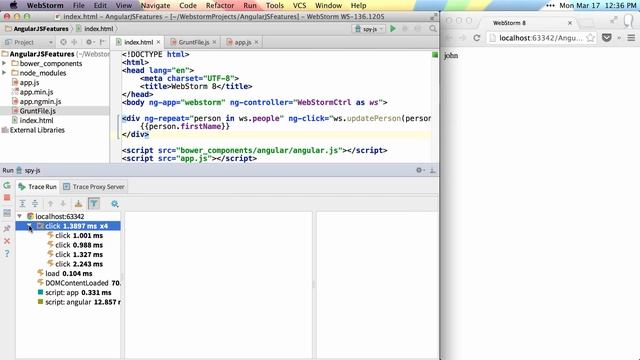This screenshot has height=360, width=640.
Task: Close the Run tab with red X
Action: (x=7, y=241)
